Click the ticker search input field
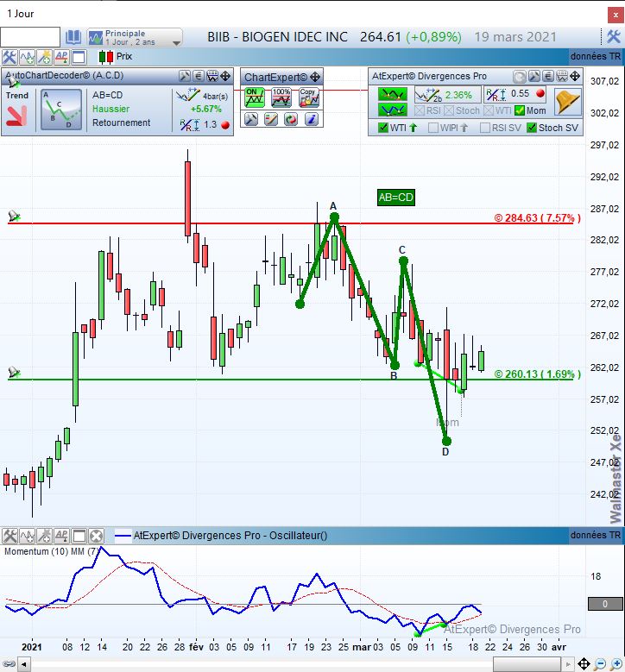 coord(30,37)
